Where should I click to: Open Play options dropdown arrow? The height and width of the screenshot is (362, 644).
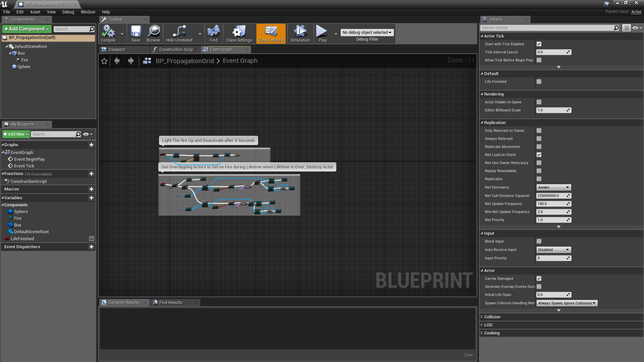point(336,34)
